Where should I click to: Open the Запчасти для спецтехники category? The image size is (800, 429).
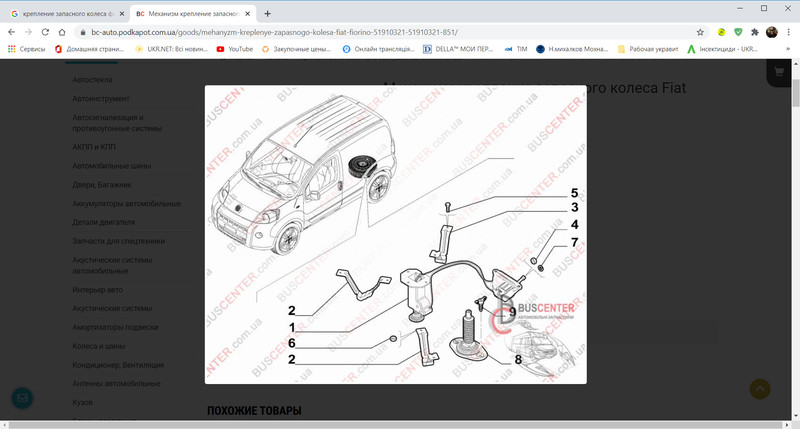[x=118, y=241]
